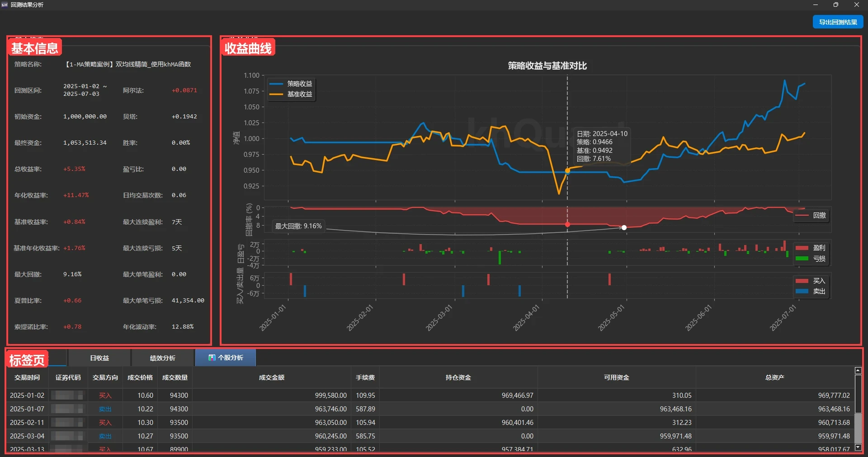Click the 持仓资金 column header
Image resolution: width=868 pixels, height=457 pixels.
[458, 377]
